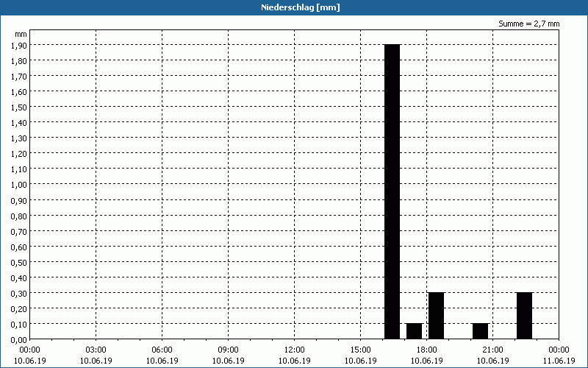Viewport: 588px width, 368px height.
Task: Click the 'mm' unit label on y-axis
Action: click(21, 34)
